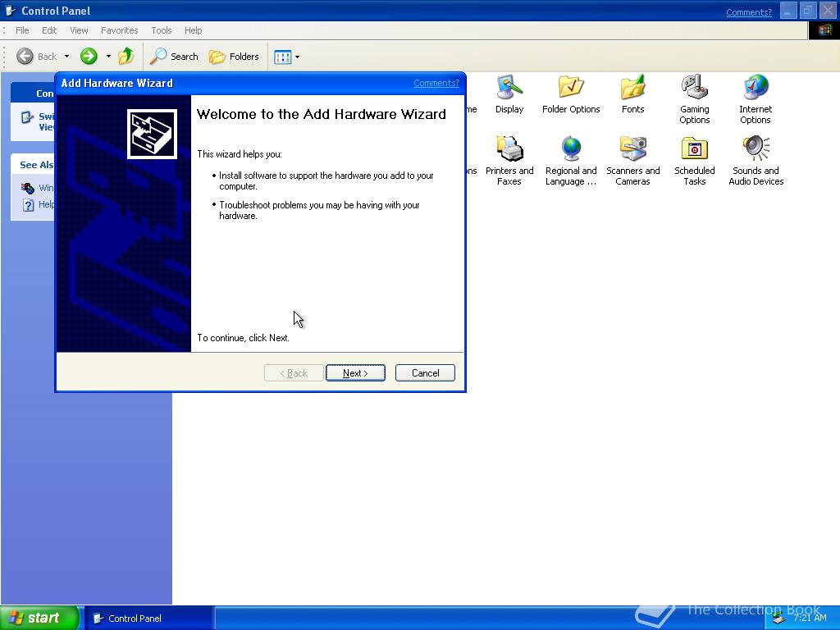Viewport: 840px width, 630px height.
Task: Click the Back arrow toolbar icon
Action: coord(25,57)
